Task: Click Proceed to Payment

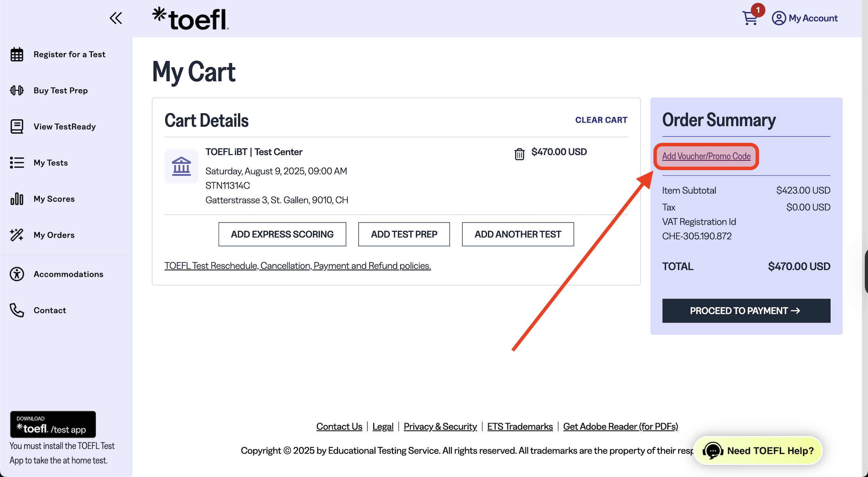Action: click(x=746, y=310)
